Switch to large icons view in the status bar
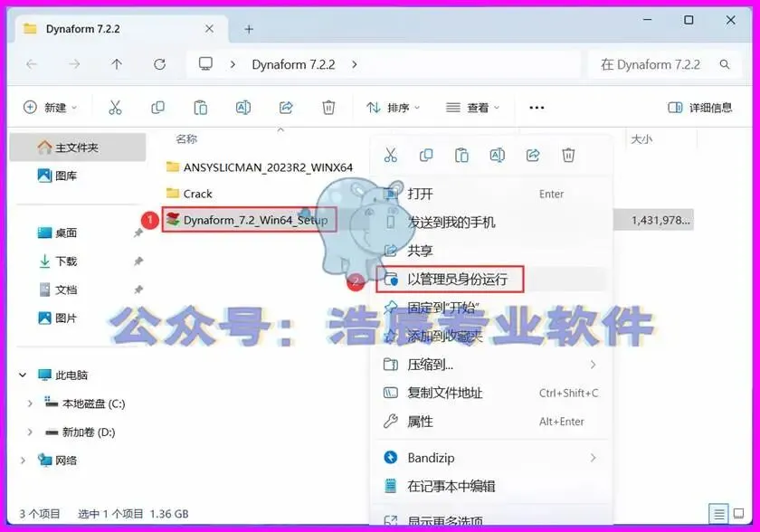760x532 pixels. coord(738,514)
